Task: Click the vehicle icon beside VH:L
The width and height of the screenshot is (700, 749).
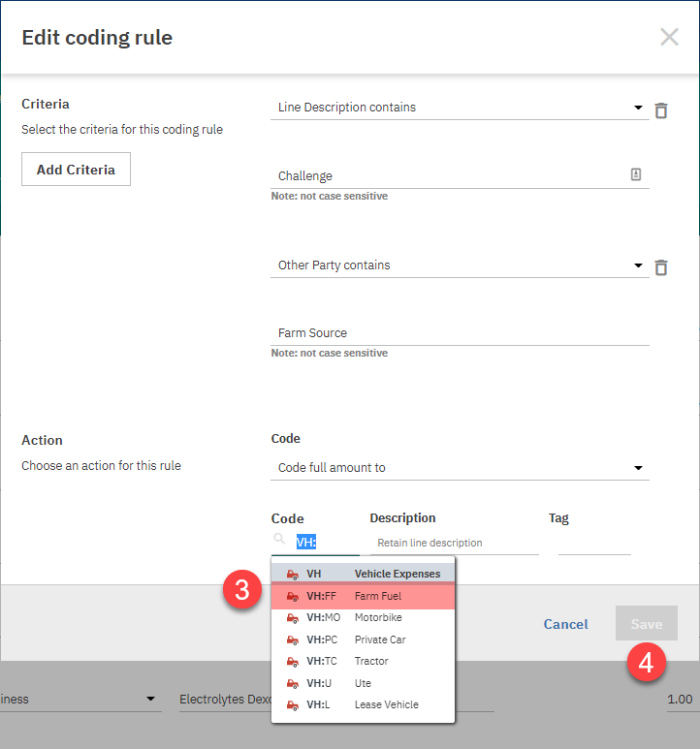Action: pos(293,705)
